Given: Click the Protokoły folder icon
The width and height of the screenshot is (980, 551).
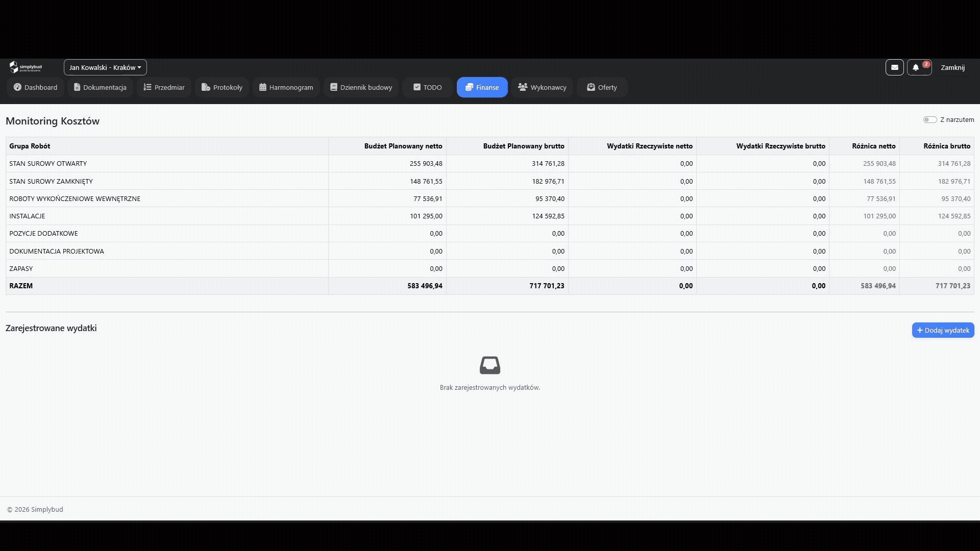Looking at the screenshot, I should [206, 87].
